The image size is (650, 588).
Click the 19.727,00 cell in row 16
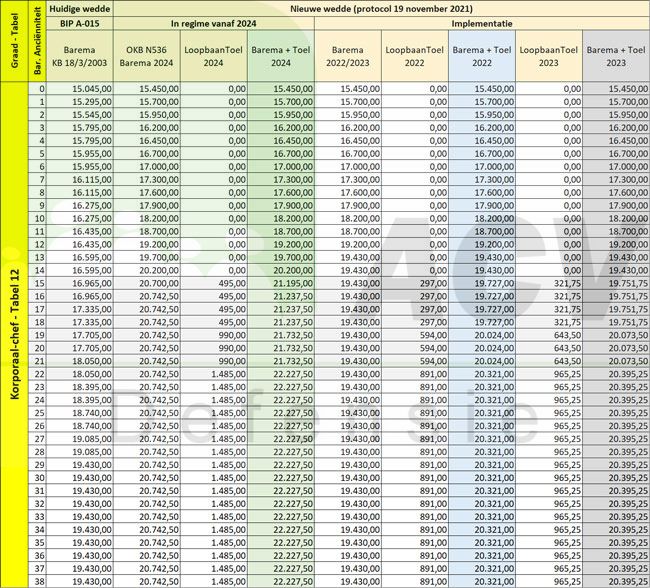click(x=482, y=296)
